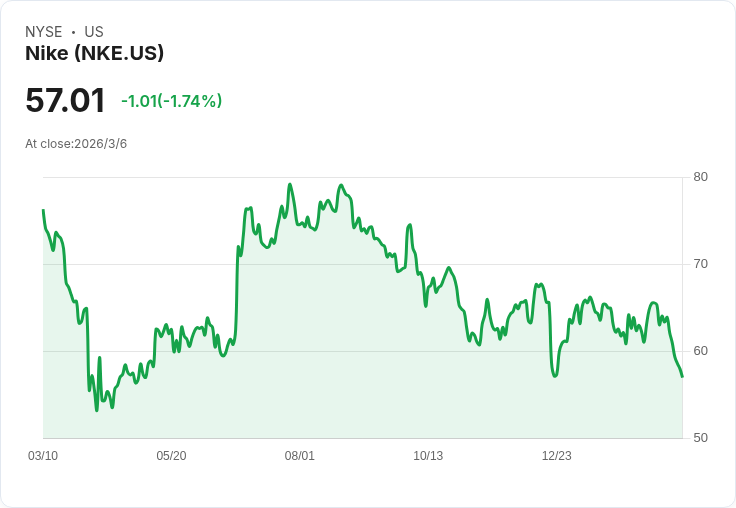This screenshot has width=736, height=508.
Task: Select the 12/23 date on the time axis
Action: tap(557, 456)
